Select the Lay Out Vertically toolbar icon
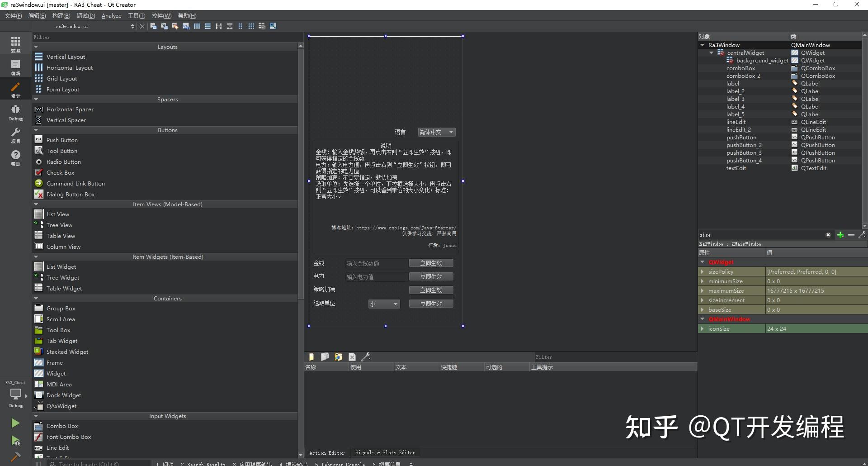 208,26
